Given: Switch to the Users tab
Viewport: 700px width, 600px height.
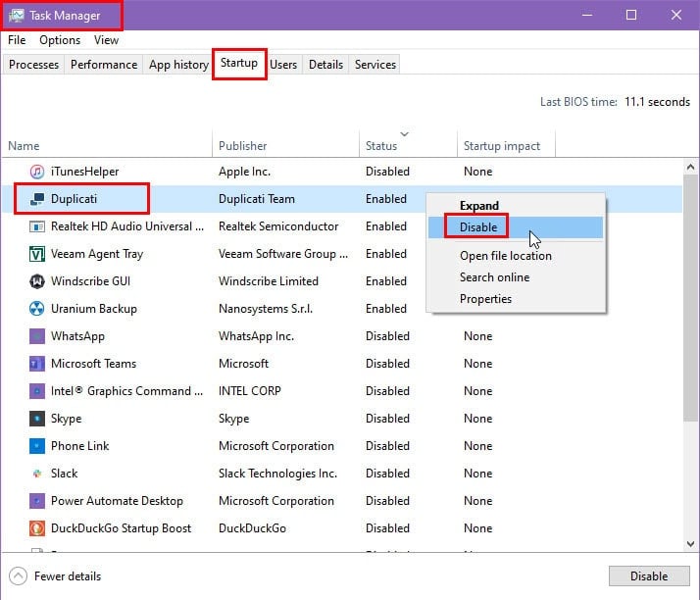Looking at the screenshot, I should pos(283,65).
